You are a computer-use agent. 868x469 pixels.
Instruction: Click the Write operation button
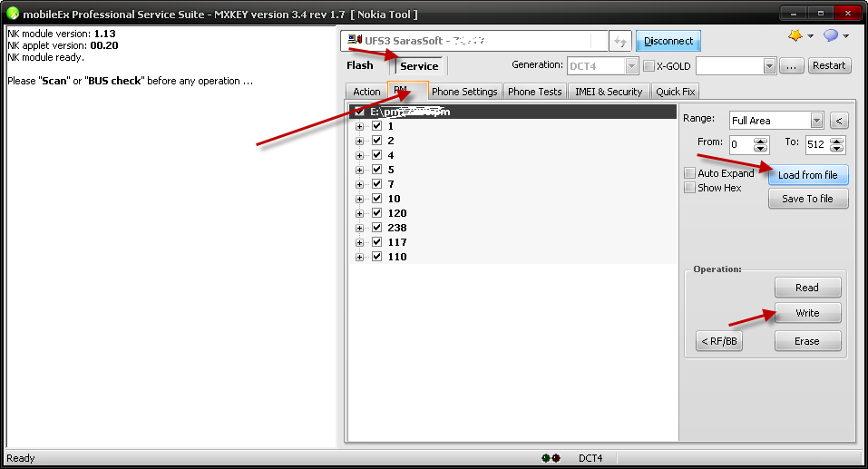point(807,313)
